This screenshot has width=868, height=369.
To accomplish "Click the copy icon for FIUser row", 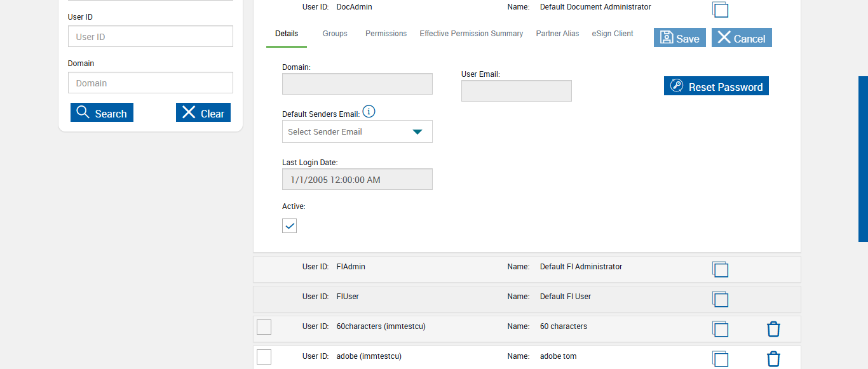I will tap(720, 299).
